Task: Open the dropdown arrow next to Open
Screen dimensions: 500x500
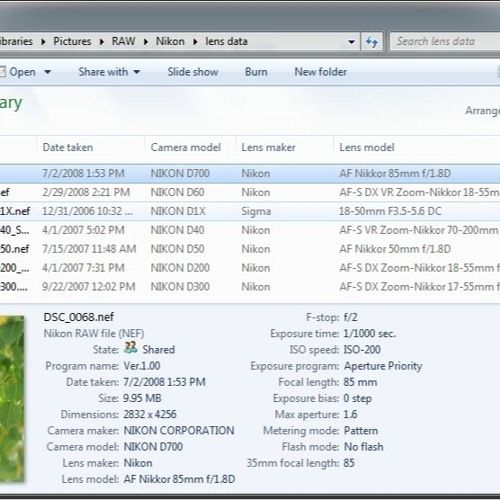Action: [x=48, y=72]
